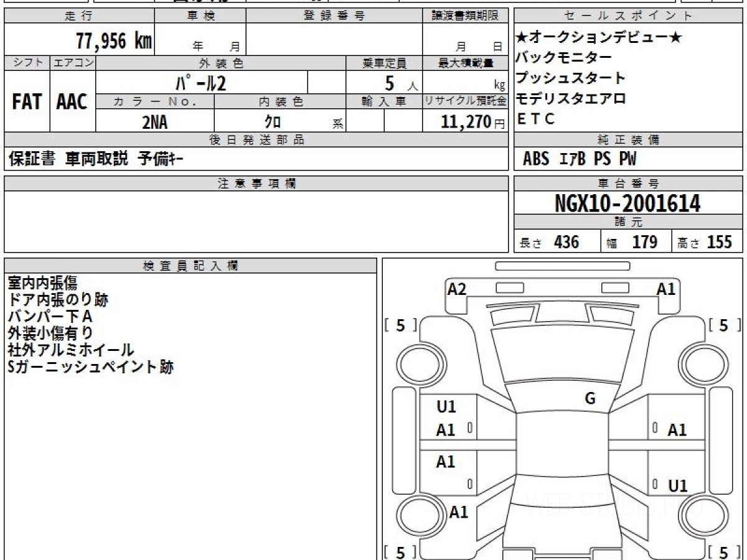The width and height of the screenshot is (747, 560).
Task: Select the 内装色 header
Action: [x=280, y=101]
